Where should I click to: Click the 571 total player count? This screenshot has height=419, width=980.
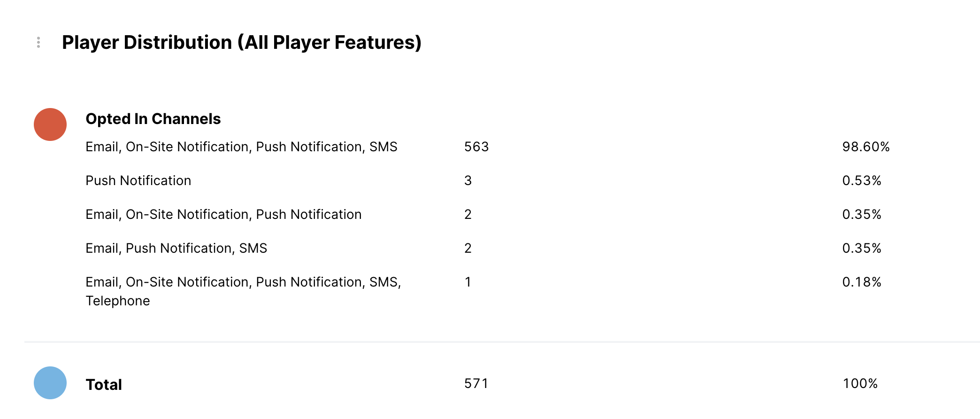point(476,384)
